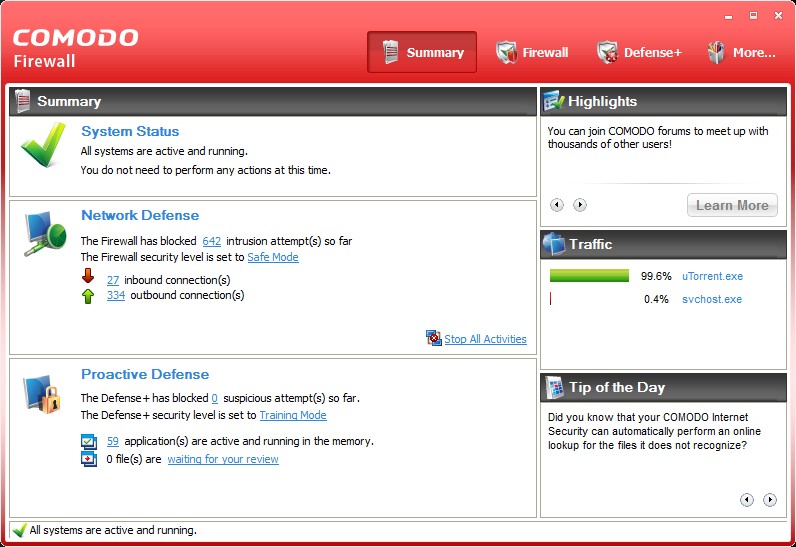Open the 334 outbound connections link
Image resolution: width=796 pixels, height=547 pixels.
point(116,295)
